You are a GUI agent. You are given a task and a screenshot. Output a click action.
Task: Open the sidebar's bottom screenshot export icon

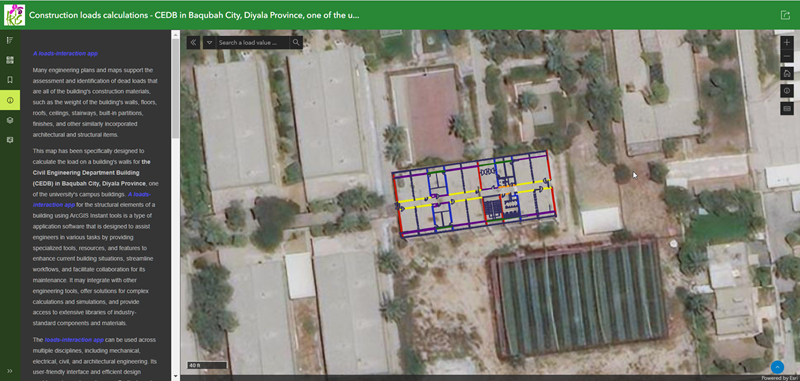pyautogui.click(x=10, y=140)
